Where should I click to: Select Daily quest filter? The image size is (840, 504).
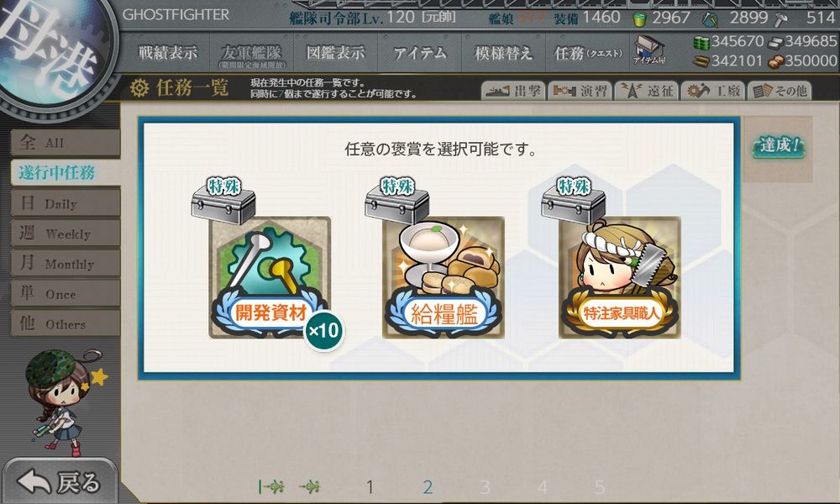(x=66, y=203)
